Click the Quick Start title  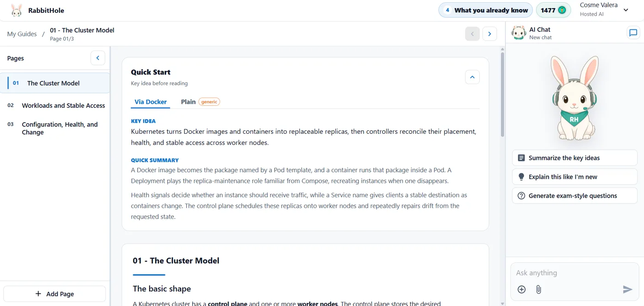(x=150, y=72)
